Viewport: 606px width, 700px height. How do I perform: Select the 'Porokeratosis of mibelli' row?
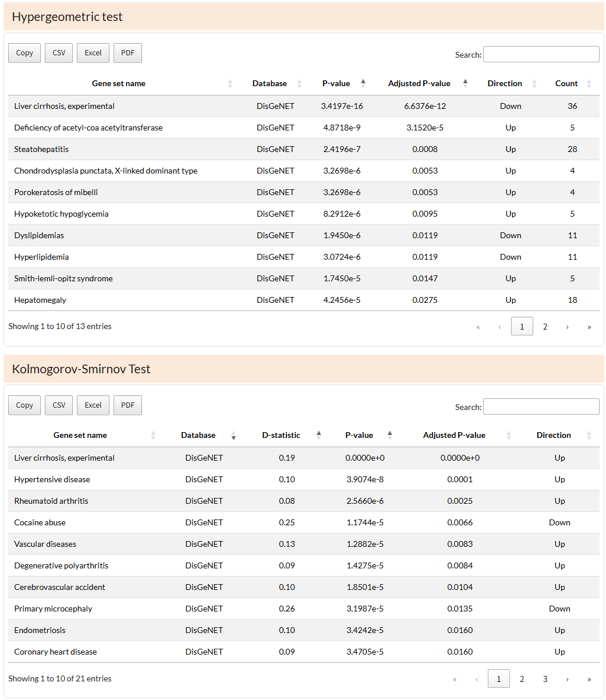(304, 192)
